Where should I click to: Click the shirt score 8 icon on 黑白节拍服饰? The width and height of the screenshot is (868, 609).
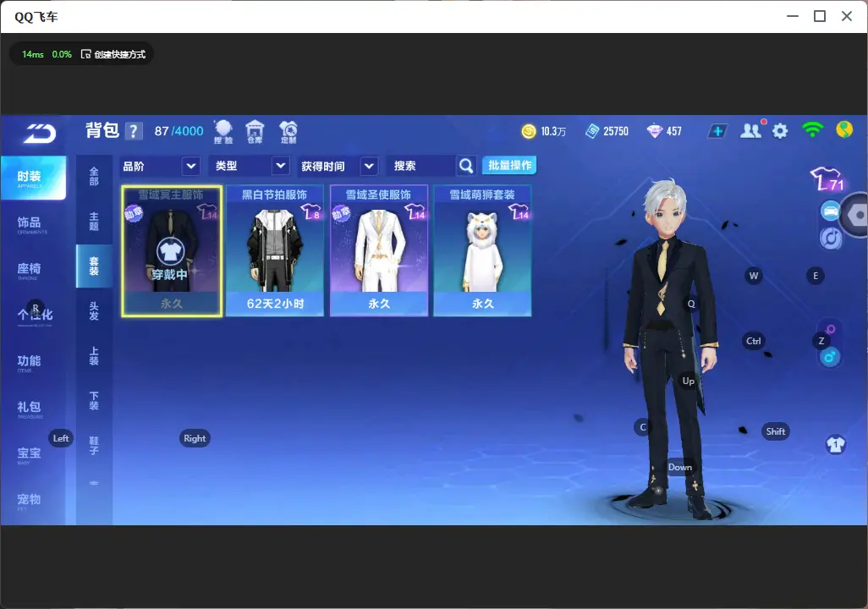(311, 211)
